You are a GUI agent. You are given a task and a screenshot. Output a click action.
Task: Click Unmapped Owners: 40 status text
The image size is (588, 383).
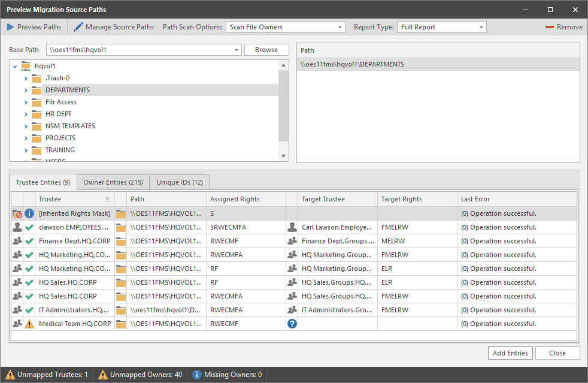tap(146, 375)
